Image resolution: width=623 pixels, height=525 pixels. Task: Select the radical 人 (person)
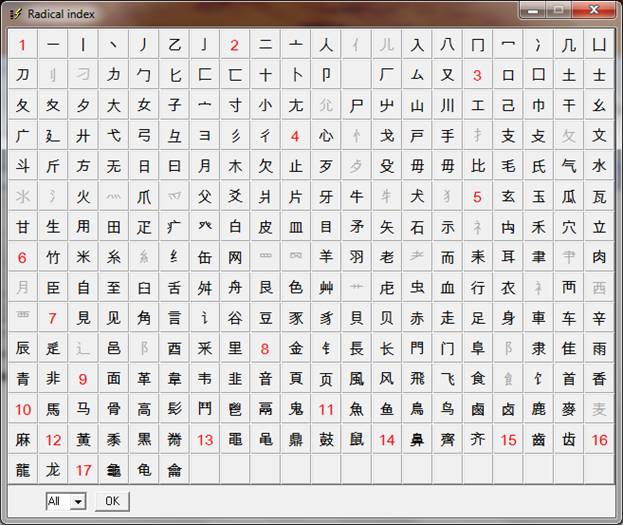point(326,44)
